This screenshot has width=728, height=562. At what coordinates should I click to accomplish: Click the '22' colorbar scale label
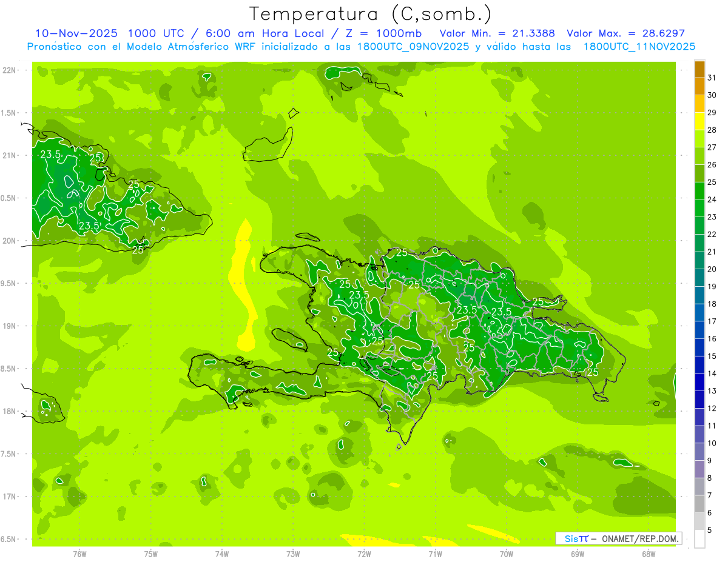712,235
